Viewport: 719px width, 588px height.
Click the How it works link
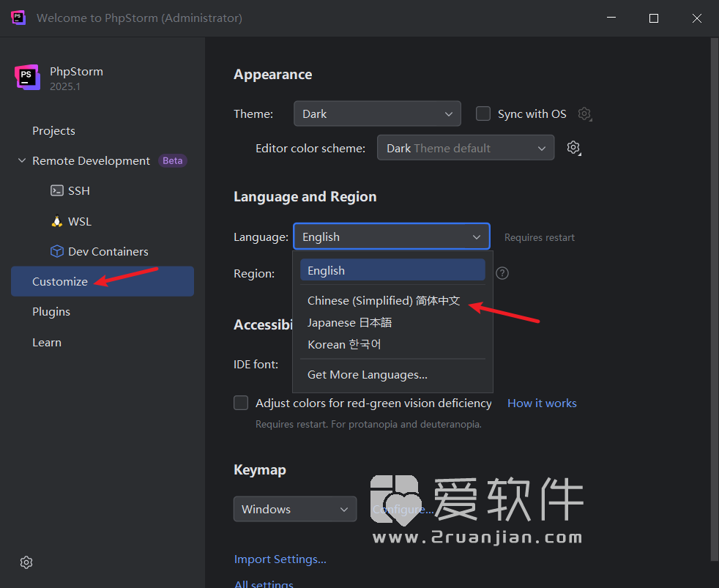pos(542,403)
